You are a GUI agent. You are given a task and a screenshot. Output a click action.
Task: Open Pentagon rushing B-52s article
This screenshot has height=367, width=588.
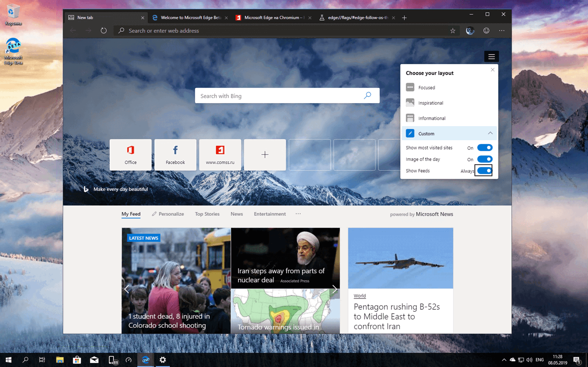[397, 316]
